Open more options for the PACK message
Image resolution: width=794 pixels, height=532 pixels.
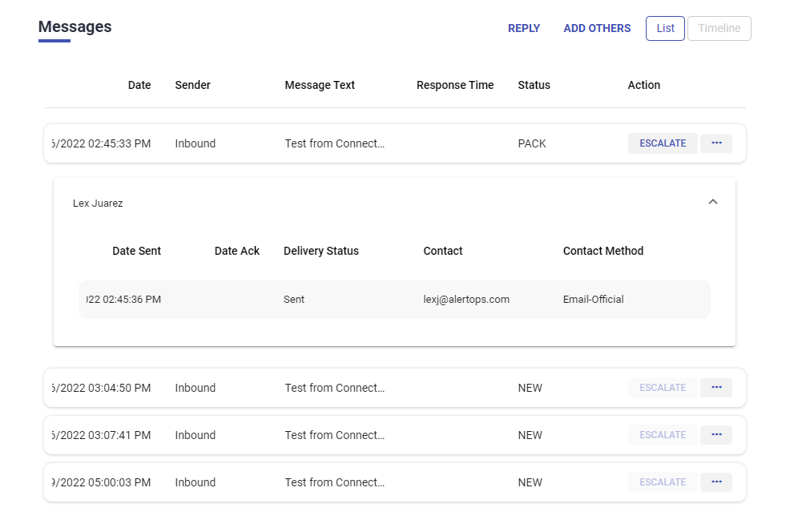(x=716, y=143)
